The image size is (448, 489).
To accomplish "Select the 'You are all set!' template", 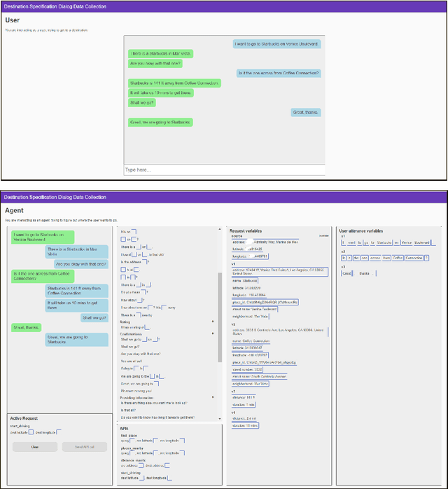I will [x=133, y=361].
